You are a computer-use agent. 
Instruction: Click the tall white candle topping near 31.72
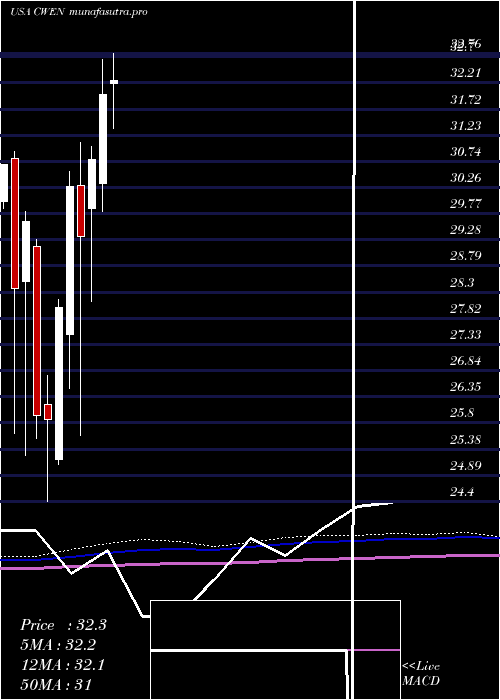click(x=103, y=139)
